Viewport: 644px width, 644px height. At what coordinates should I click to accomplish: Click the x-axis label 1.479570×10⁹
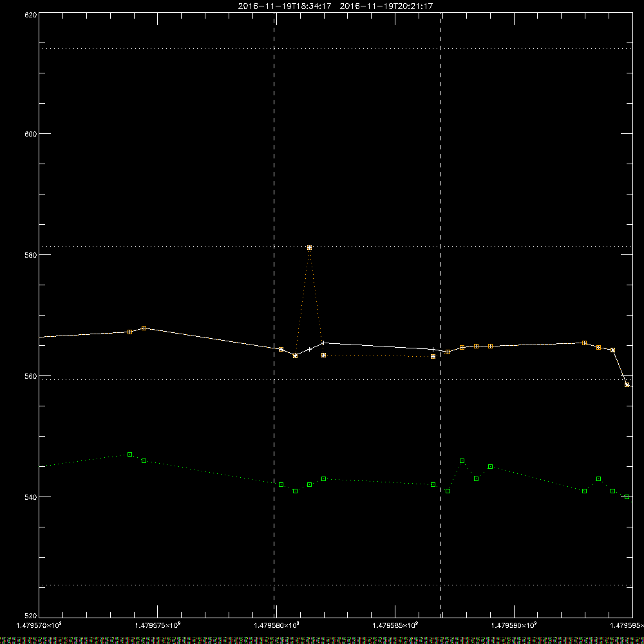tap(39, 625)
